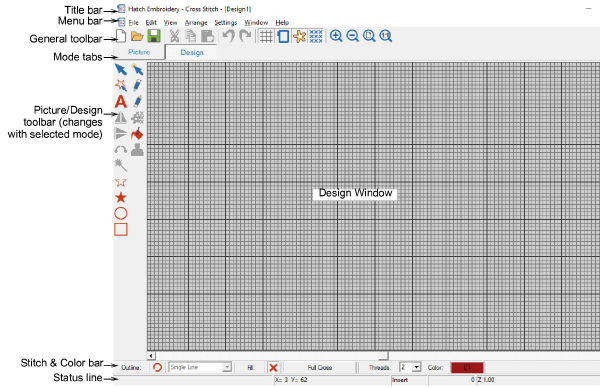This screenshot has height=388, width=600.
Task: Open the File menu
Action: [x=133, y=23]
